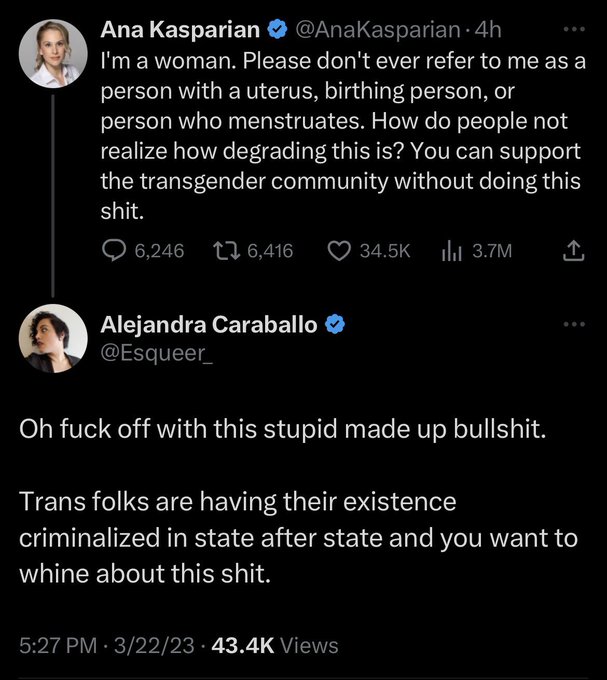Open three-dot menu on Ana Kasparian's tweet
The width and height of the screenshot is (607, 680).
point(574,29)
